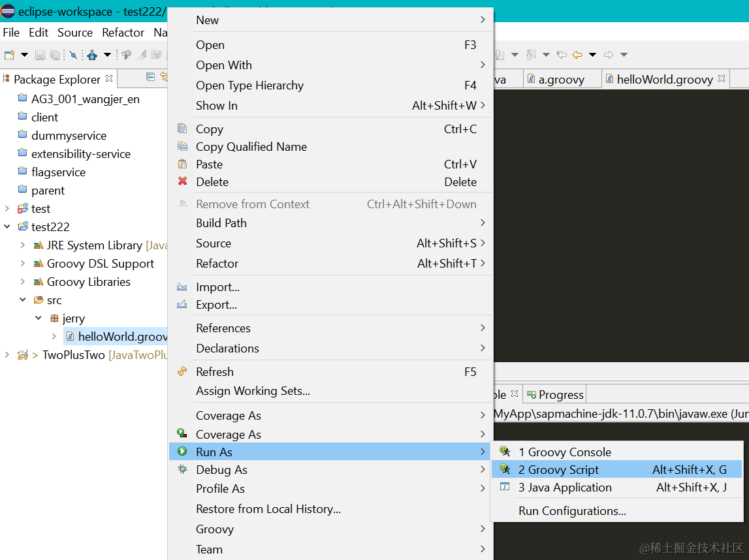The width and height of the screenshot is (749, 560).
Task: Switch to the helloWorld.groovy editor tab
Action: (665, 79)
